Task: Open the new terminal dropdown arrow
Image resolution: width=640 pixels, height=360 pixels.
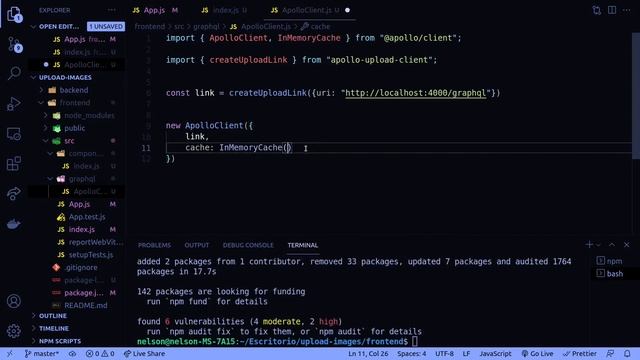Action: click(598, 245)
